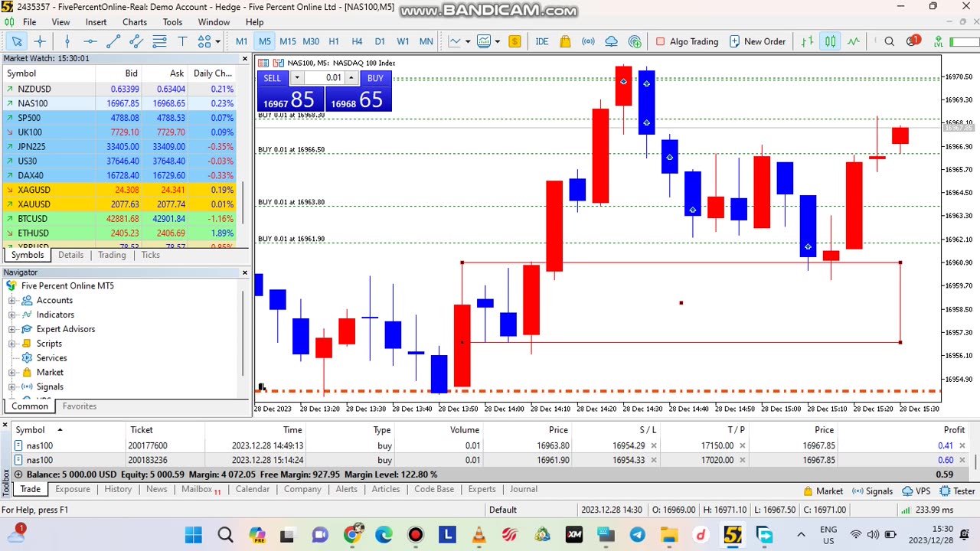Click the New Order button
Image resolution: width=980 pixels, height=551 pixels.
(758, 41)
